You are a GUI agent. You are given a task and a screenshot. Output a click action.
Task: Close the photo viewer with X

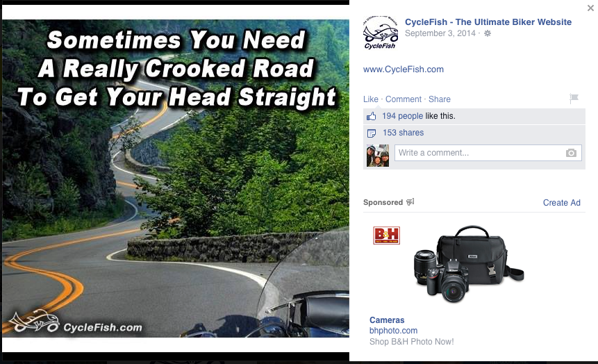click(590, 8)
